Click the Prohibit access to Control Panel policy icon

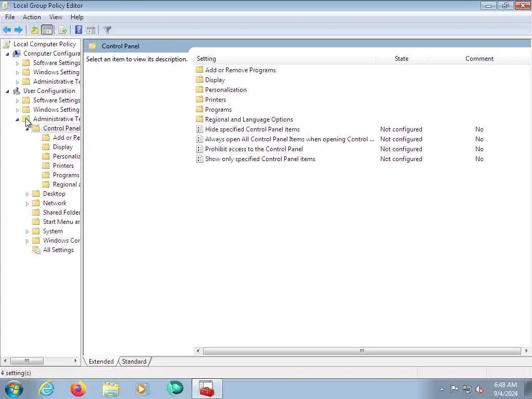pyautogui.click(x=199, y=149)
